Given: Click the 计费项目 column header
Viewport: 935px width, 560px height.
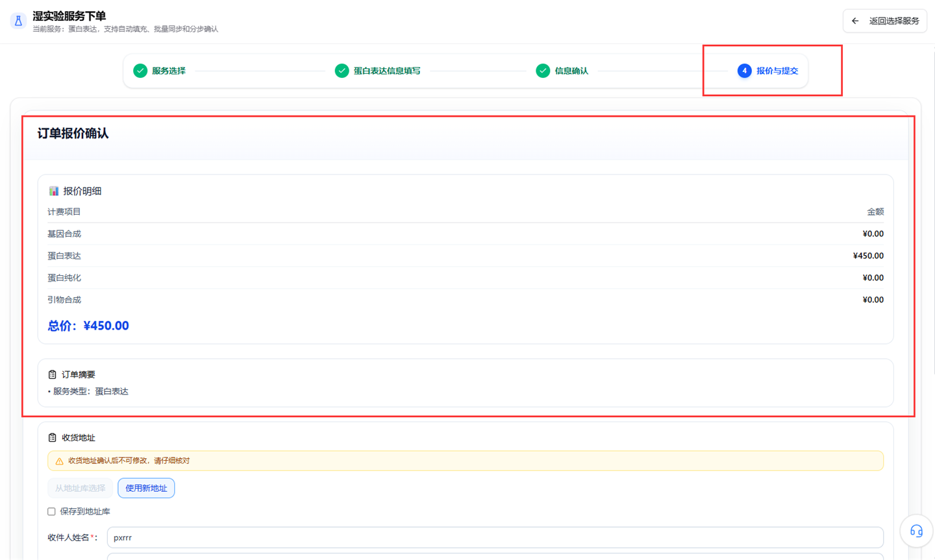Looking at the screenshot, I should (x=64, y=212).
